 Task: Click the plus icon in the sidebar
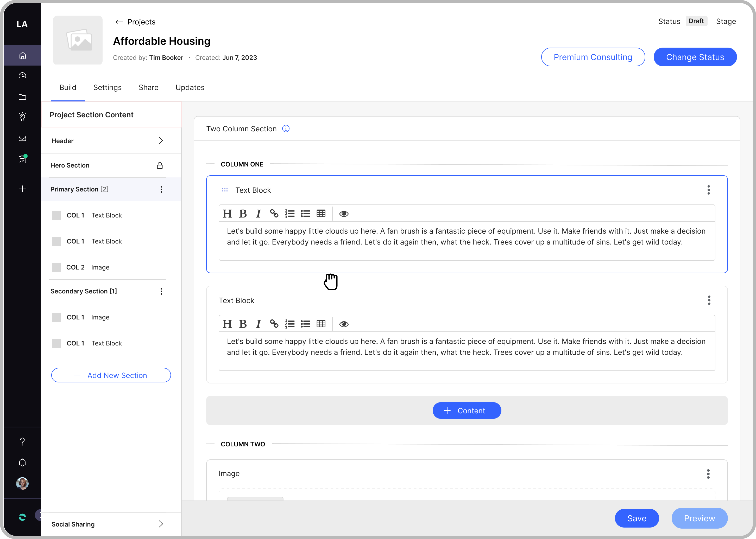pos(22,189)
